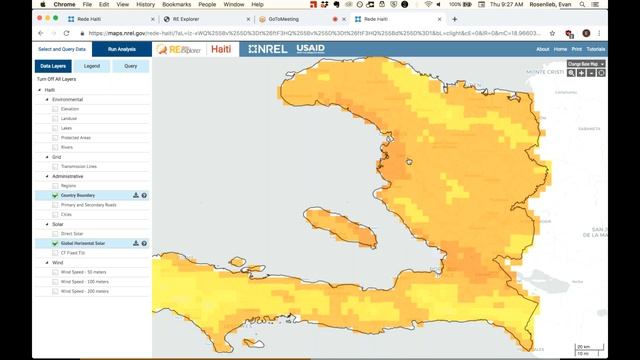Click the GoToMeeting tab recording indicator

335,19
